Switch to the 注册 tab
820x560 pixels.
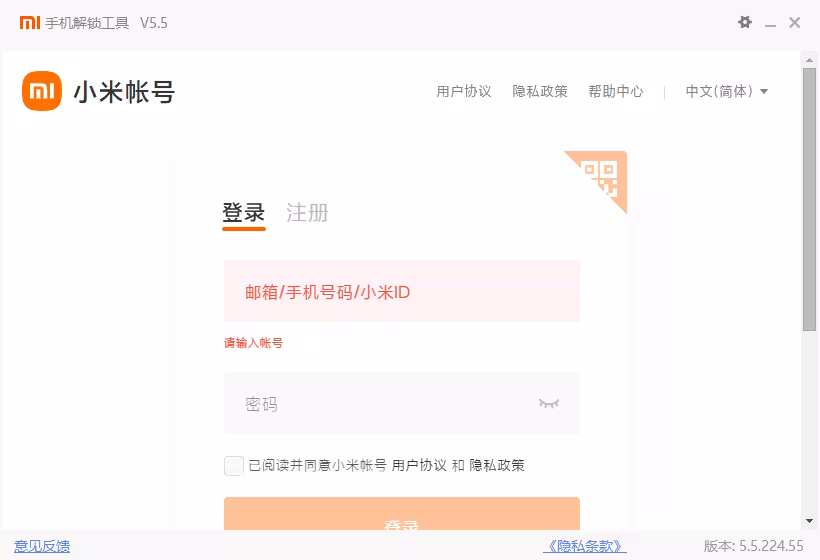pos(307,213)
